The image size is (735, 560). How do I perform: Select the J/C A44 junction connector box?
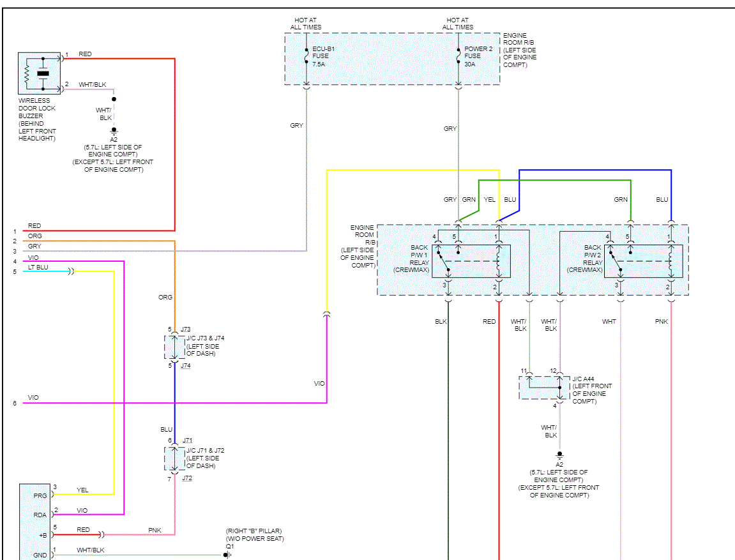pyautogui.click(x=544, y=388)
